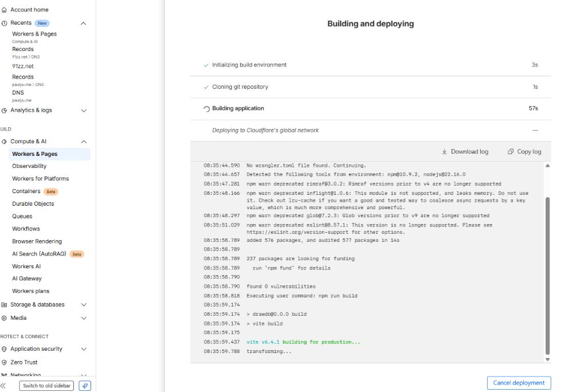Open the feedback megaphone icon
The width and height of the screenshot is (573, 392).
tap(85, 385)
